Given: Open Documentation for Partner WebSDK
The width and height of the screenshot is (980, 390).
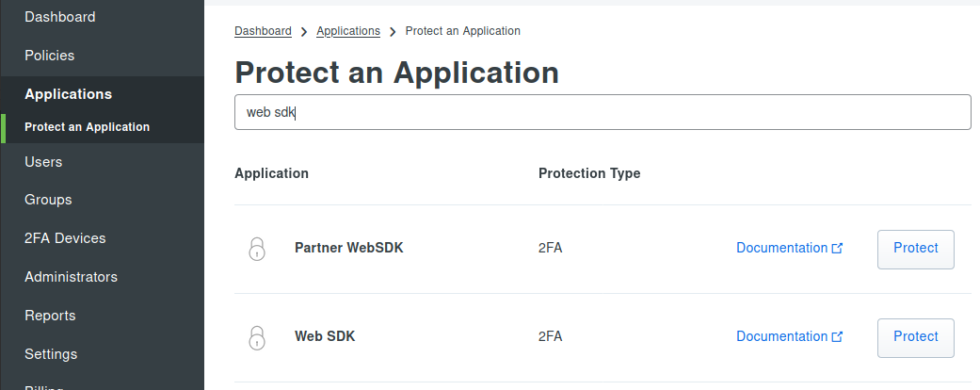Looking at the screenshot, I should (790, 248).
